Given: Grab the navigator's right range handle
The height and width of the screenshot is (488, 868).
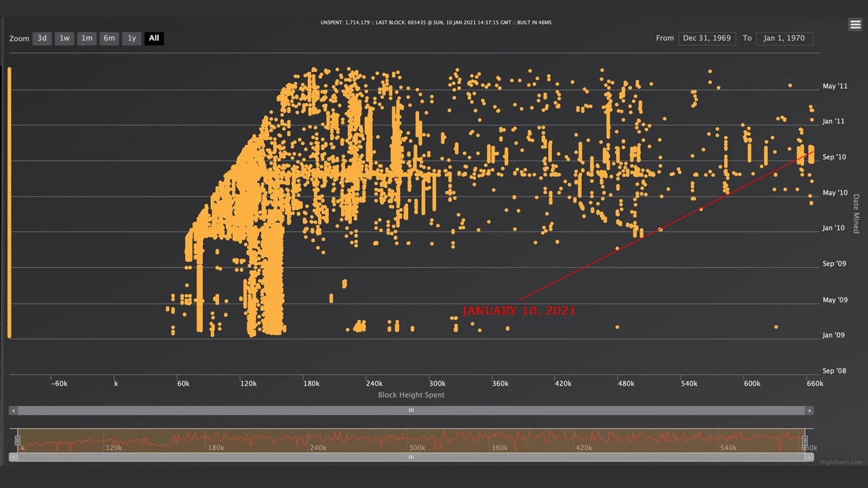Looking at the screenshot, I should coord(805,441).
